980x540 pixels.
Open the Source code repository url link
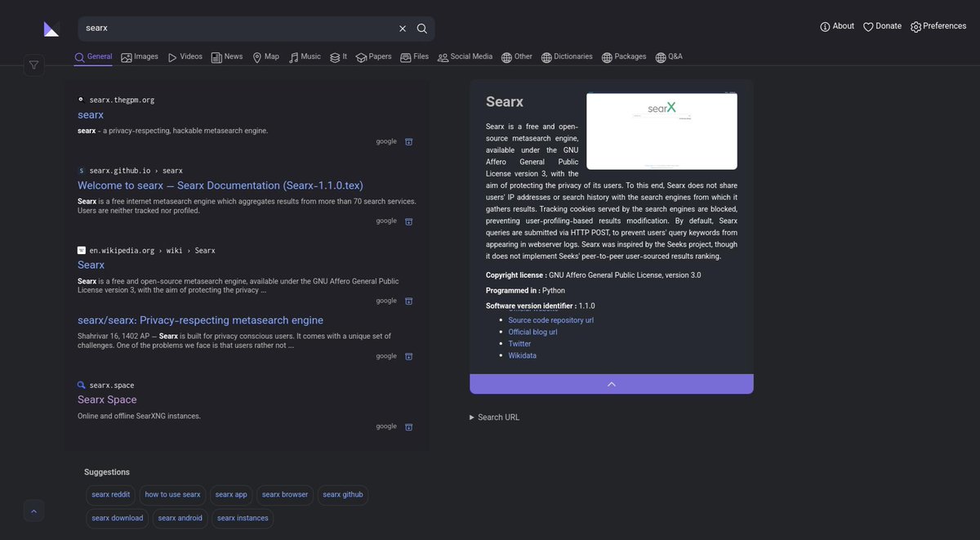tap(551, 320)
